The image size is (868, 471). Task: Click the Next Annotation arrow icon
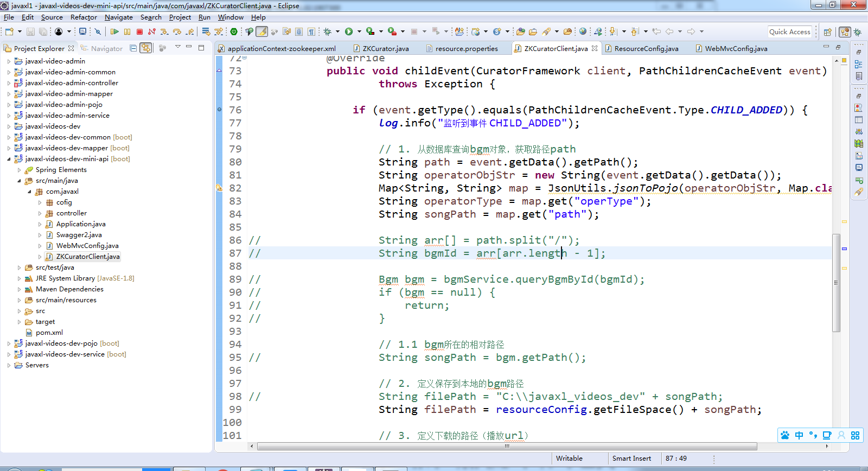pos(613,31)
